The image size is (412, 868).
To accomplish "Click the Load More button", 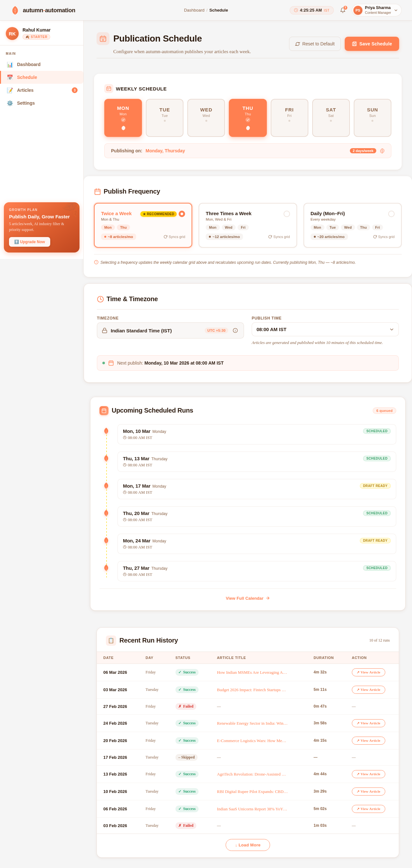I will pyautogui.click(x=248, y=845).
